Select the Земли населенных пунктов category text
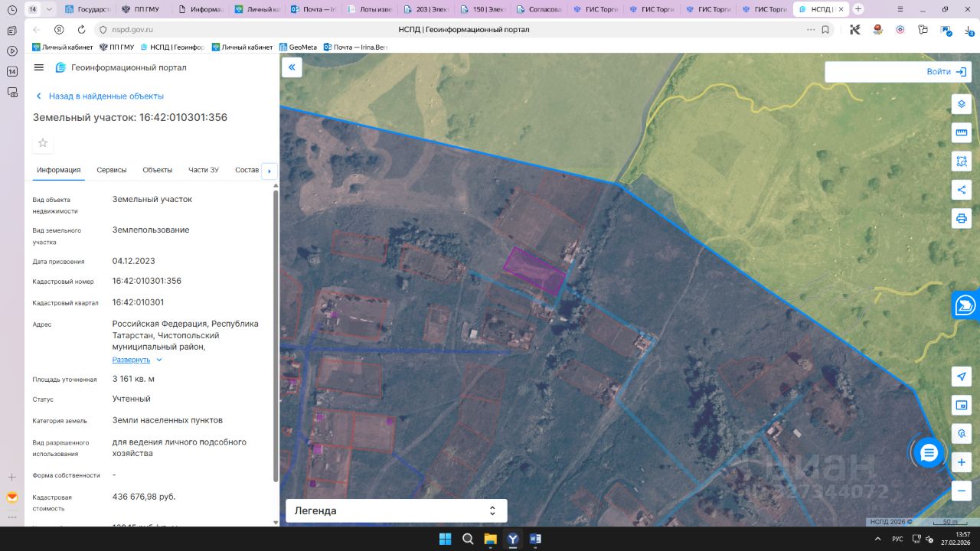This screenshot has width=980, height=551. point(168,420)
